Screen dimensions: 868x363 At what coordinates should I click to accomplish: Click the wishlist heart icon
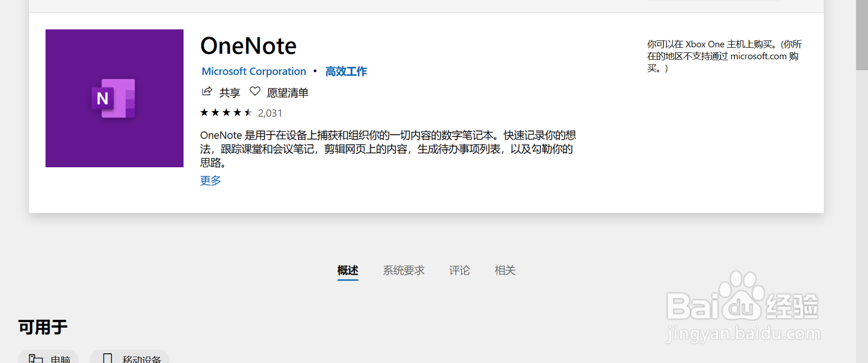255,91
